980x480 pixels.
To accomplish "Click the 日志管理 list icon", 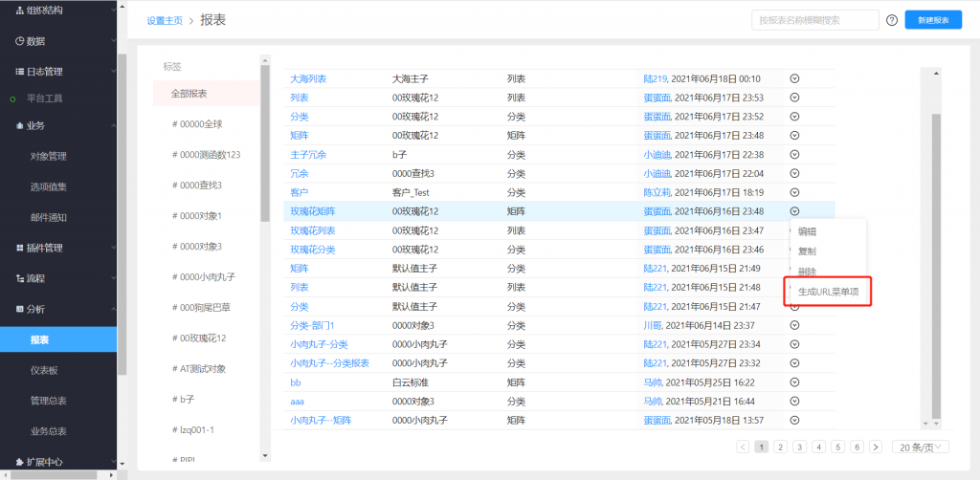I will 19,72.
